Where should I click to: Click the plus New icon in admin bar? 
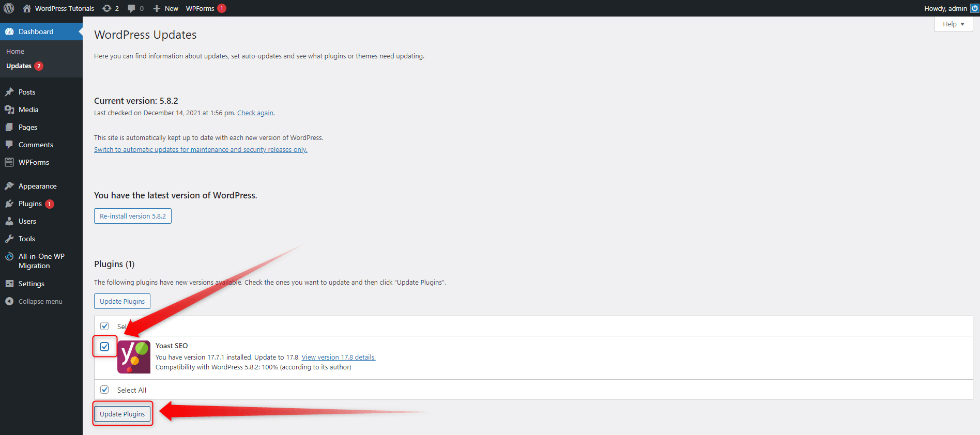[x=157, y=8]
